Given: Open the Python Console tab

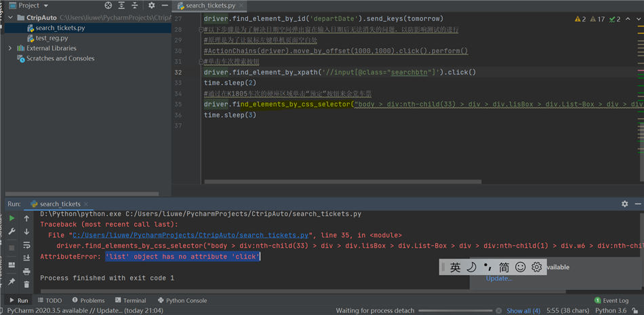Looking at the screenshot, I should [x=182, y=300].
